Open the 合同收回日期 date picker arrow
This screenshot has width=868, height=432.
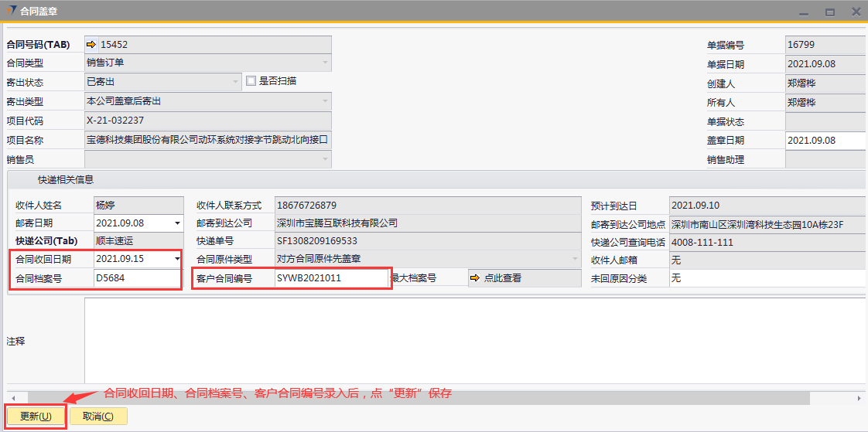click(x=178, y=259)
